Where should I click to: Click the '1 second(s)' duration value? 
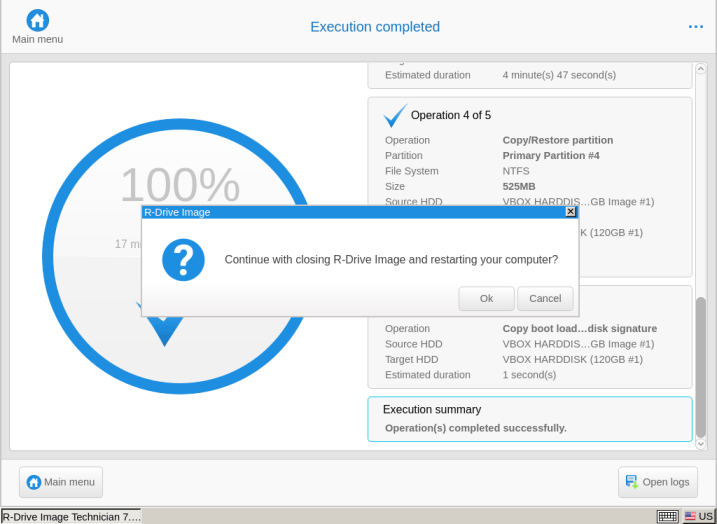pos(529,375)
